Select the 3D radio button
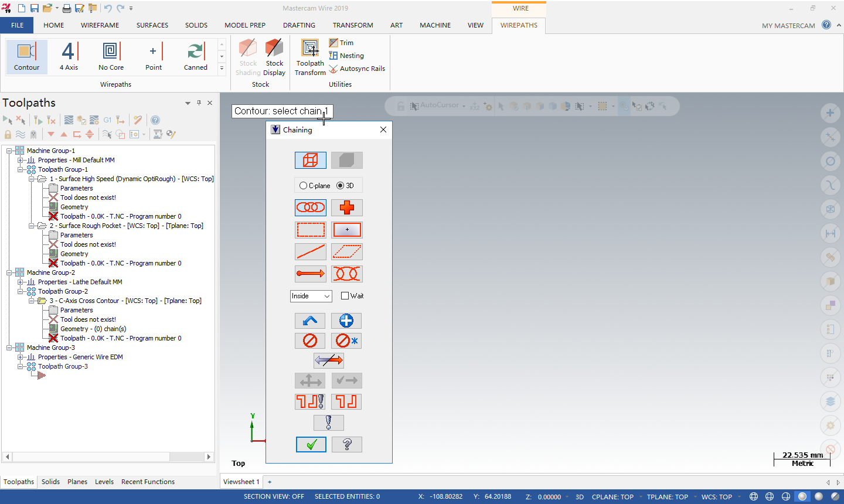Image resolution: width=844 pixels, height=504 pixels. [341, 186]
